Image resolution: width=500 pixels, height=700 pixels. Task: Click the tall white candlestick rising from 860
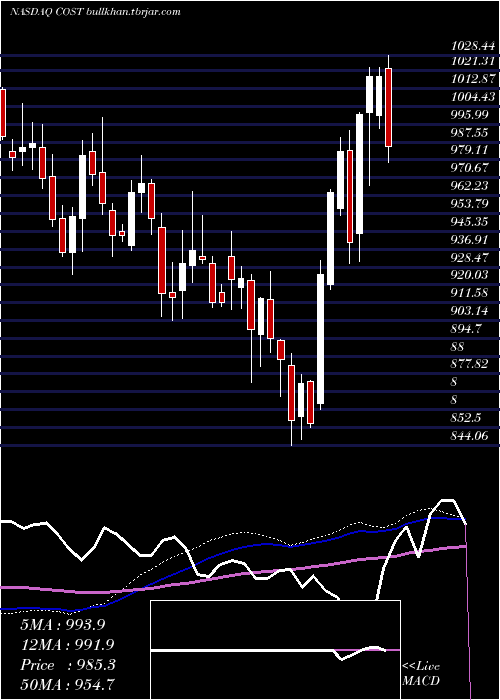coord(321,339)
